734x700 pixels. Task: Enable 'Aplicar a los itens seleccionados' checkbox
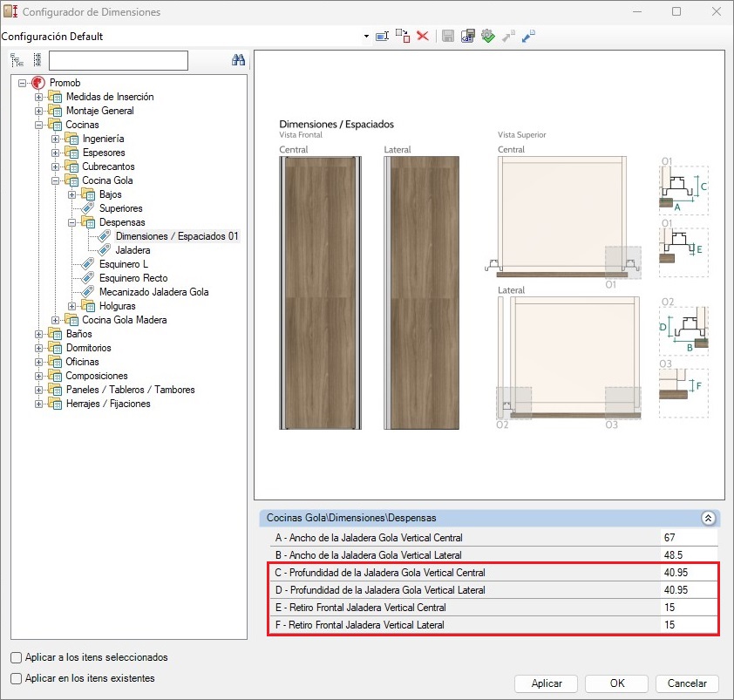[17, 657]
